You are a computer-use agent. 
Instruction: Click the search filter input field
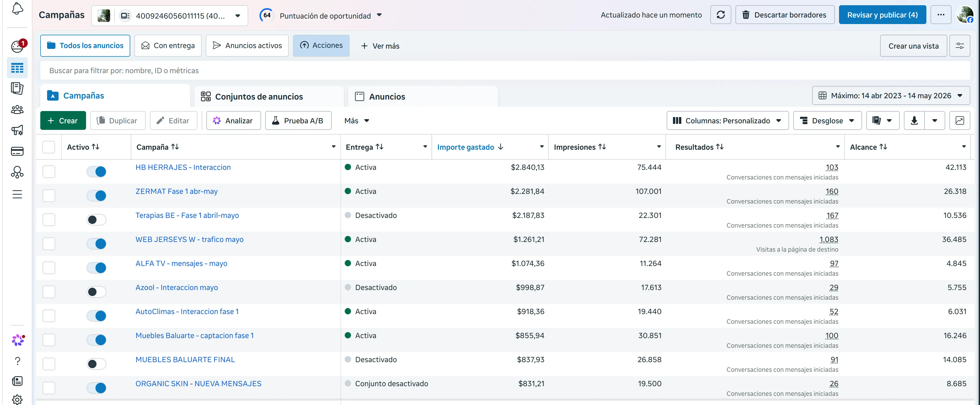505,71
